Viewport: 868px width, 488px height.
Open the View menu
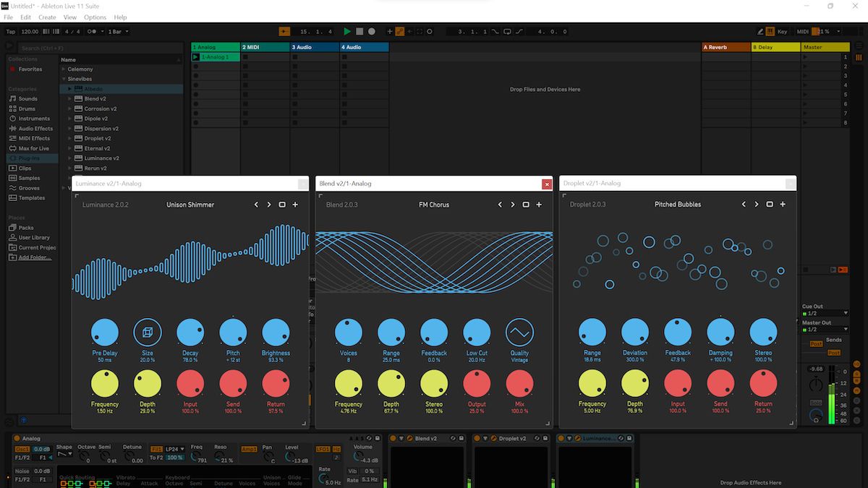click(70, 17)
